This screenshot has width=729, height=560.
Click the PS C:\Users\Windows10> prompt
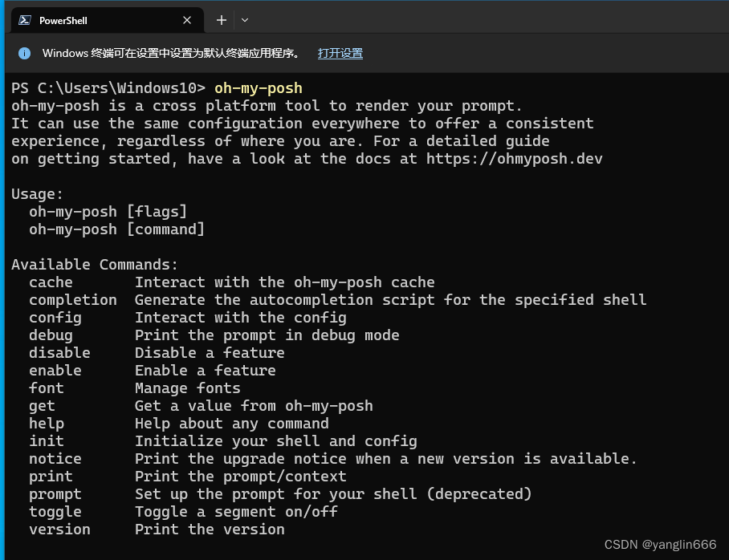tap(108, 88)
